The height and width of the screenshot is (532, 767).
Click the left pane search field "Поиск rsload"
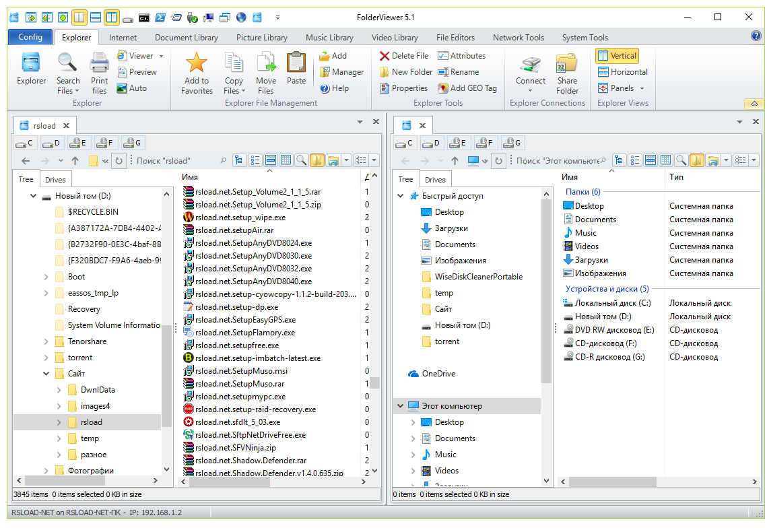(175, 161)
